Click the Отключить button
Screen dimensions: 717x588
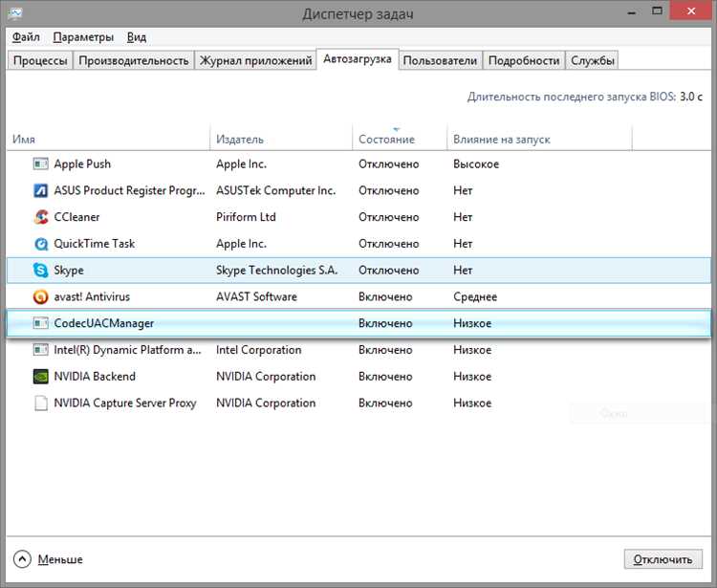point(663,559)
